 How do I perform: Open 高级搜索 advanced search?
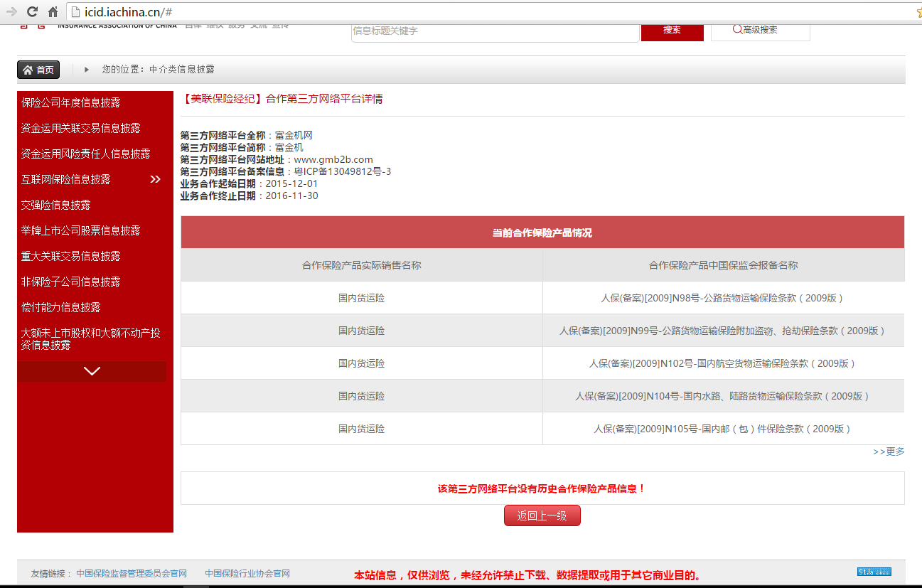tap(760, 30)
